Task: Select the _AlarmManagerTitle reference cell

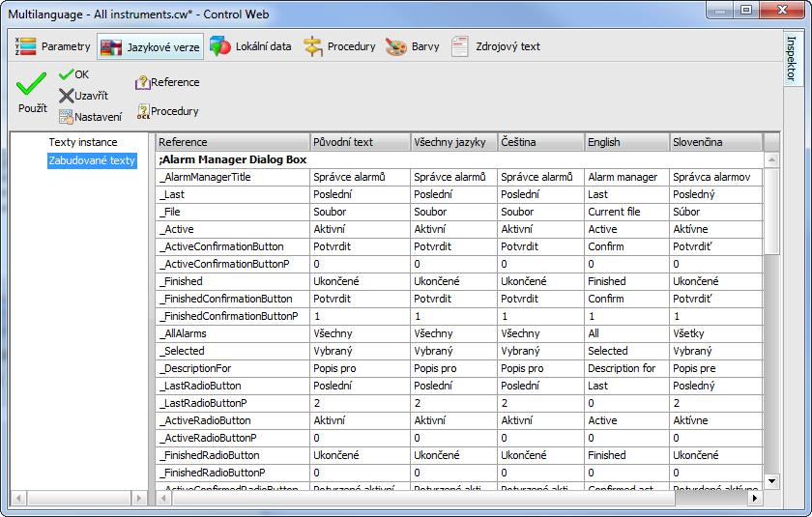Action: coord(232,177)
